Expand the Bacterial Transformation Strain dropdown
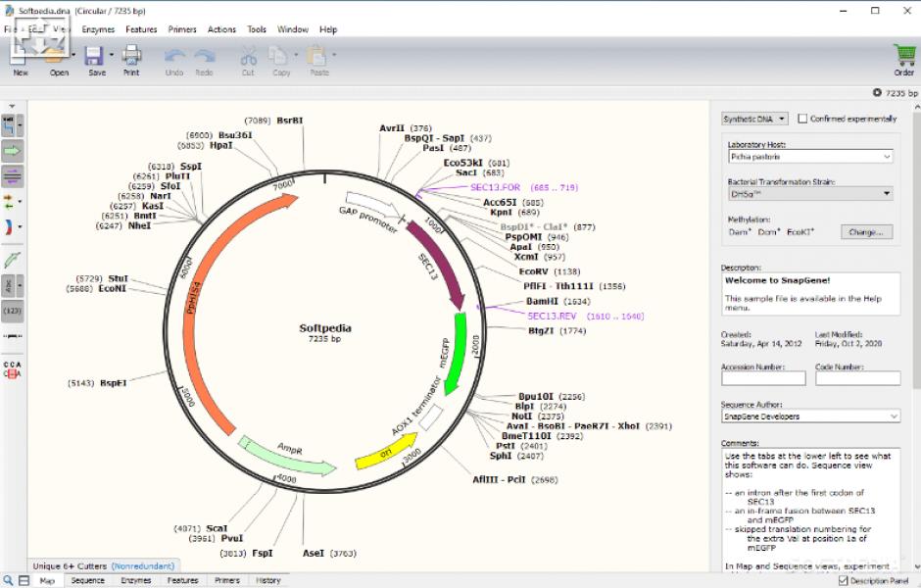Image resolution: width=921 pixels, height=588 pixels. 810,194
